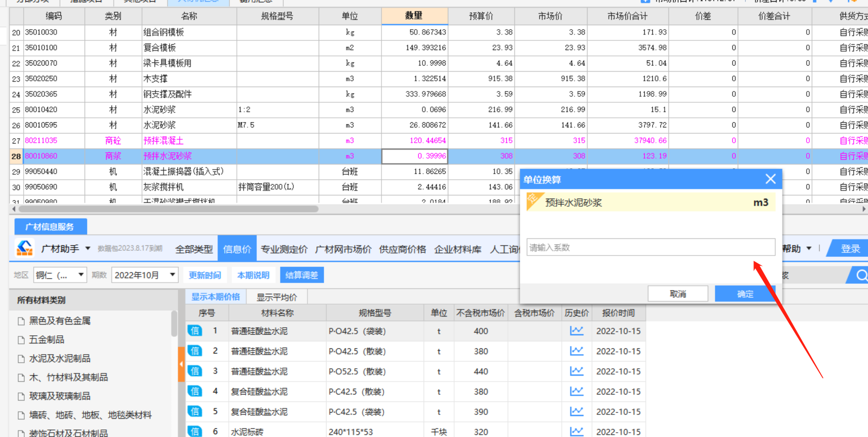Select the 显示平均价 tab
Screen dimensions: 868x437
pyautogui.click(x=277, y=297)
